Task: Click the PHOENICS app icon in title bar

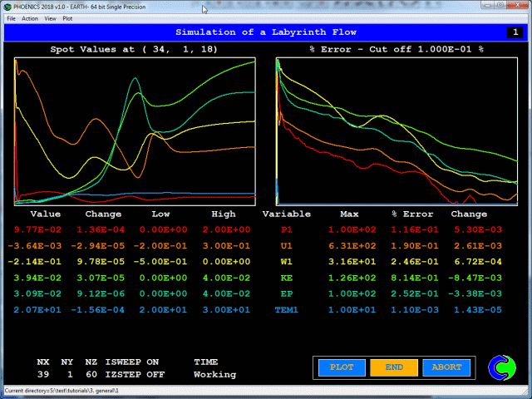Action: (x=7, y=7)
